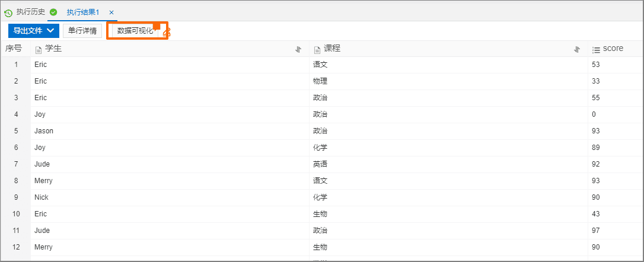Switch to the 执行结果1 tab
This screenshot has width=644, height=262.
coord(83,12)
